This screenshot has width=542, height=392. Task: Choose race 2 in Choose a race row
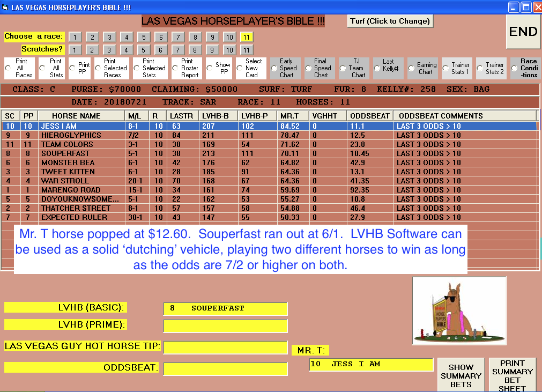pos(92,37)
